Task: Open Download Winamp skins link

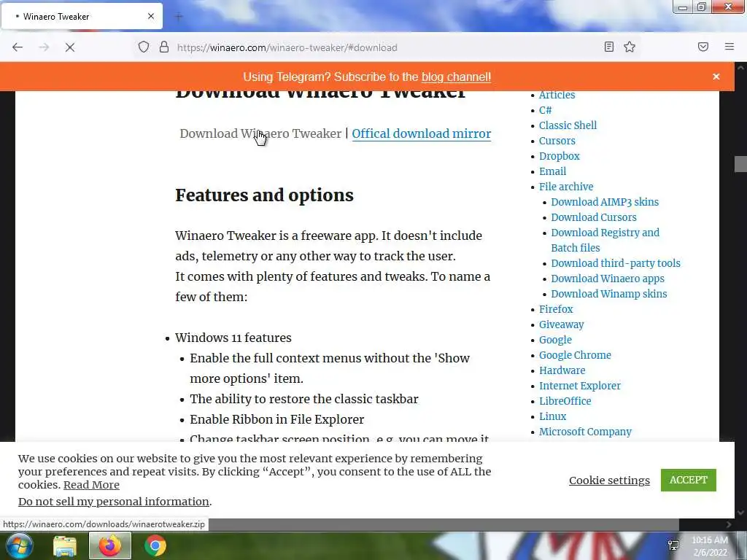Action: (609, 294)
